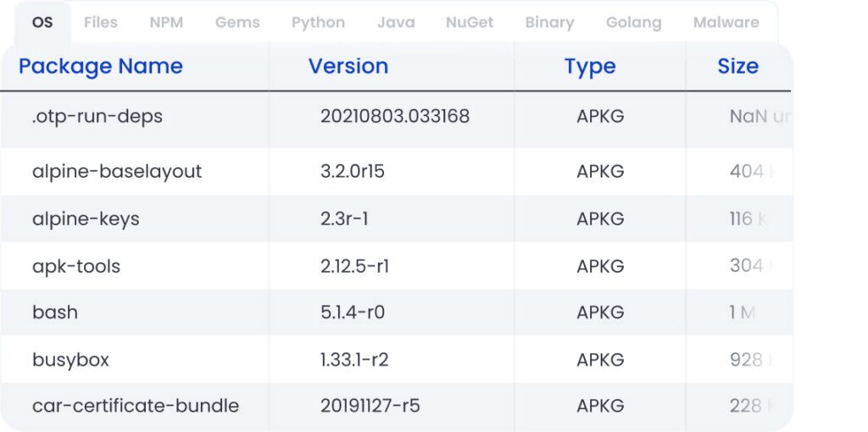This screenshot has width=868, height=432.
Task: Select the OS tab
Action: [42, 23]
